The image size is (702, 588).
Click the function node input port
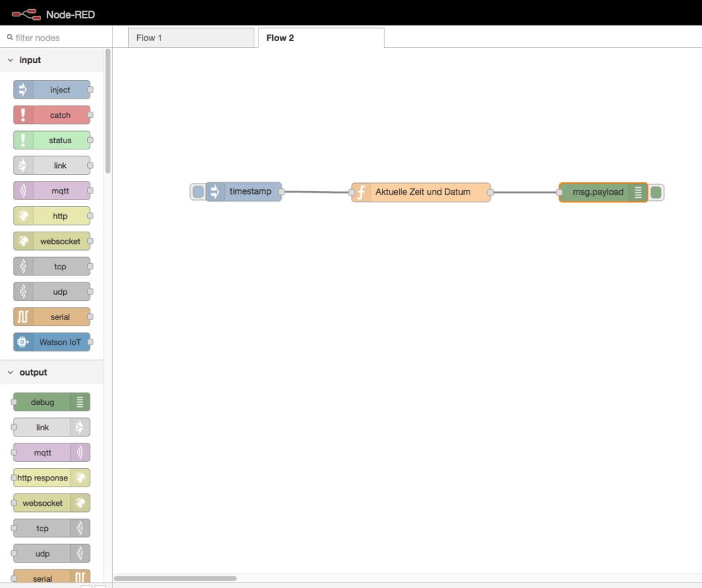point(352,193)
